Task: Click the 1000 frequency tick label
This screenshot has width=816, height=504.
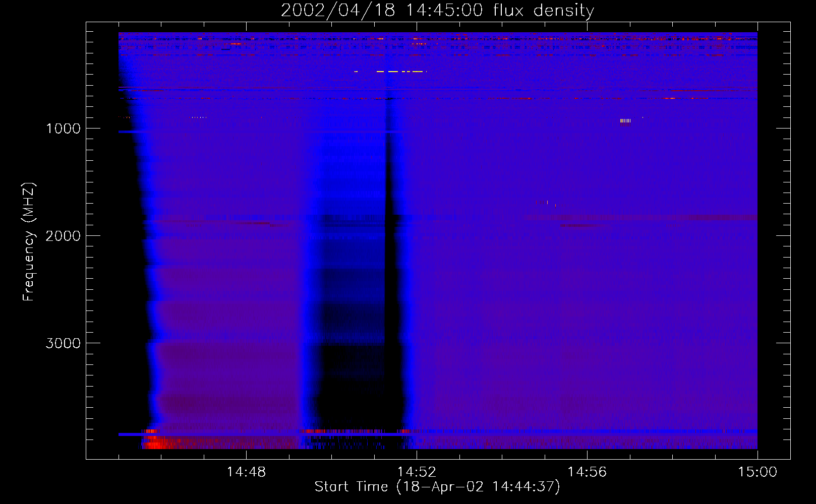Action: pyautogui.click(x=63, y=129)
